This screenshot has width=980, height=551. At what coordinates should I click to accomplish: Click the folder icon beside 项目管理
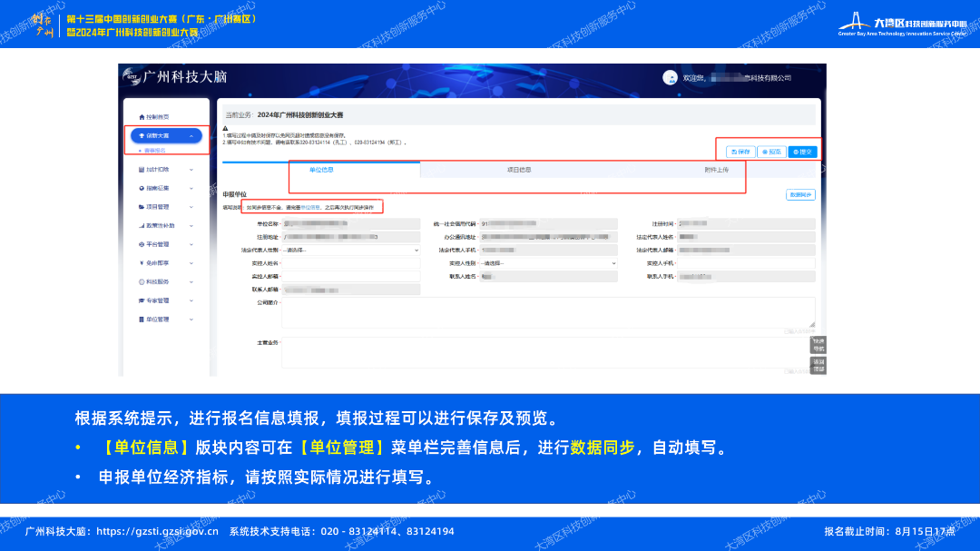coord(142,207)
